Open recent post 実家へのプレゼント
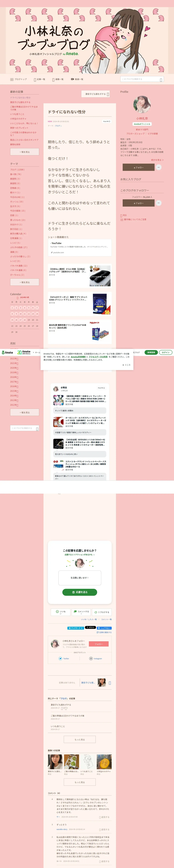 (x=19, y=128)
